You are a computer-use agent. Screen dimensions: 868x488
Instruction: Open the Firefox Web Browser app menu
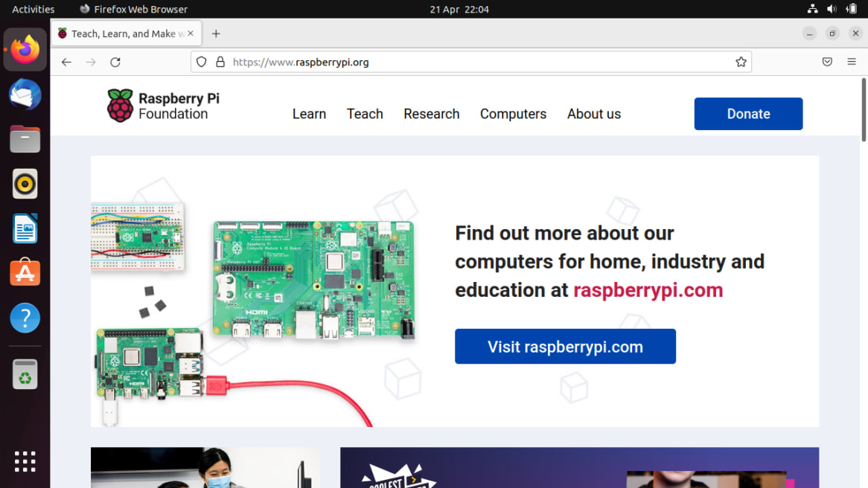pyautogui.click(x=133, y=9)
